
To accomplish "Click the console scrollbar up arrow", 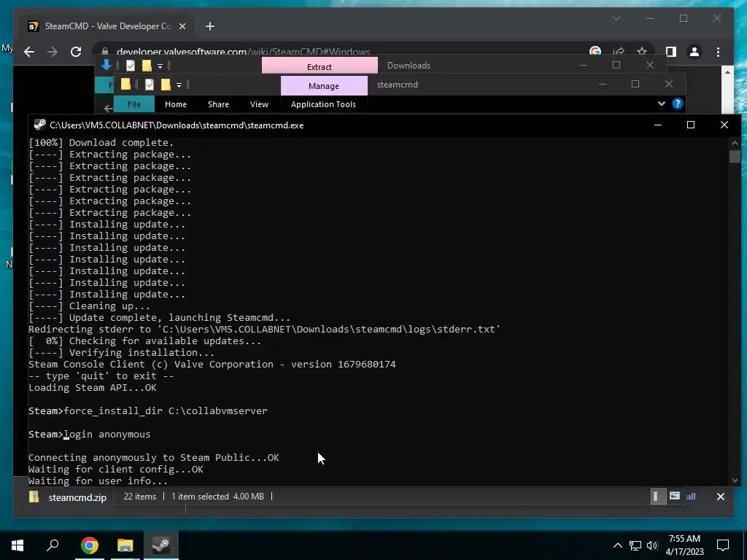I will [735, 143].
